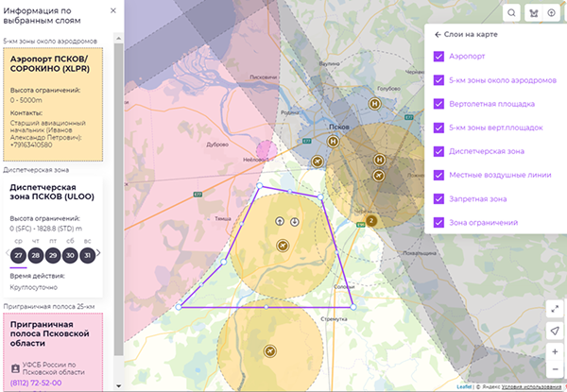
Task: Zoom in the map with plus button
Action: 554,351
